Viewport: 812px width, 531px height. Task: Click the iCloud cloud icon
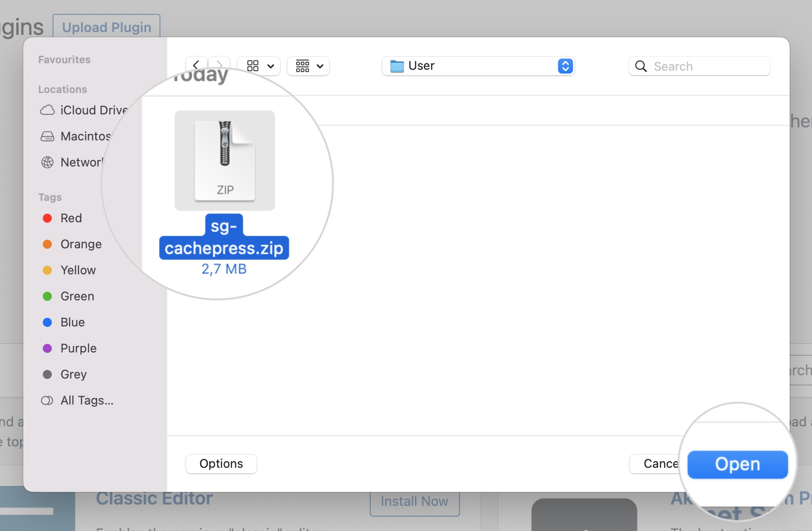47,110
